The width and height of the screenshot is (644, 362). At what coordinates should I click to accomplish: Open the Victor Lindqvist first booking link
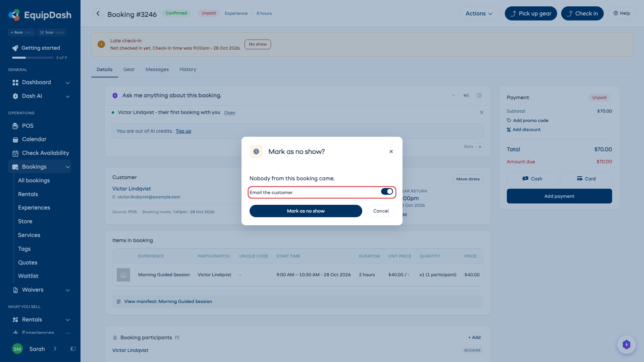pyautogui.click(x=229, y=113)
